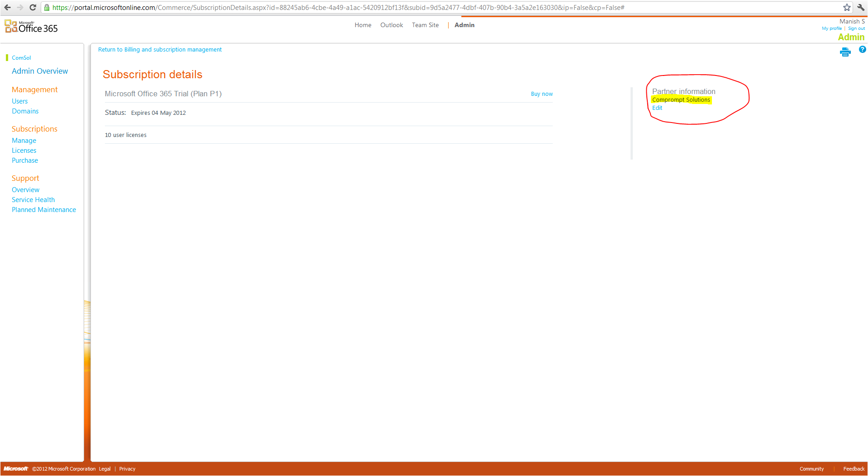
Task: Print the page using the printer icon
Action: pos(845,52)
